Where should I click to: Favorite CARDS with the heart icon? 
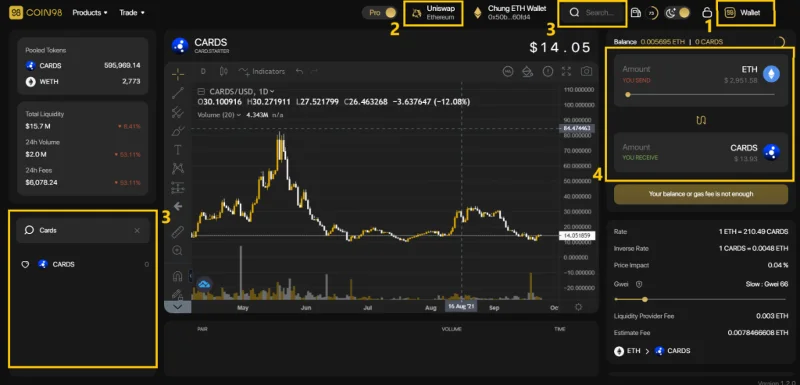[25, 265]
